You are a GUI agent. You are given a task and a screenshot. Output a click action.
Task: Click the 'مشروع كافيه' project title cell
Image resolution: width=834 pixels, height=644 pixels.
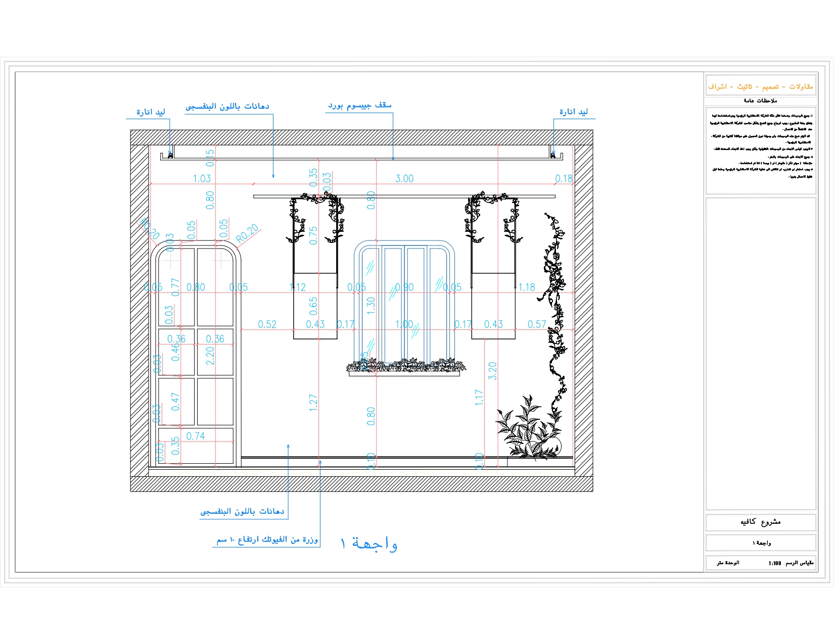761,522
